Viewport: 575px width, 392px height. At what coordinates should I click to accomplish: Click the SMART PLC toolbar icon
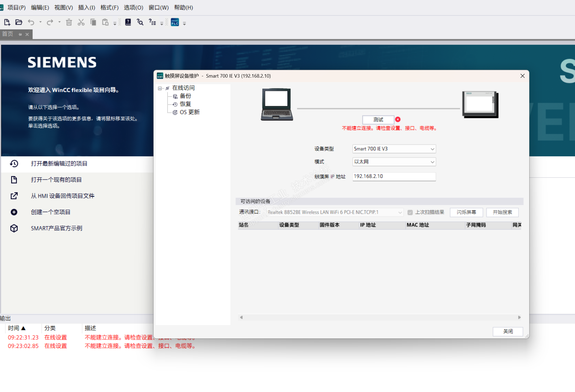[x=175, y=22]
